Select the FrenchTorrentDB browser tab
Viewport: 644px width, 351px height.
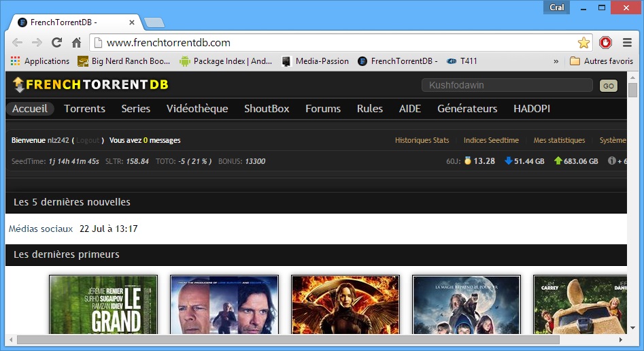coord(74,22)
